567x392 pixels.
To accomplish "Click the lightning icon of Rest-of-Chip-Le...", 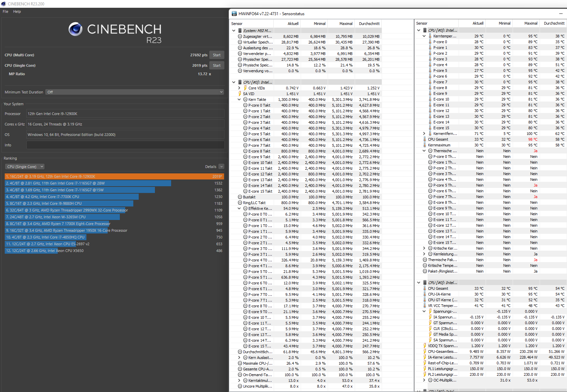I will (x=425, y=363).
